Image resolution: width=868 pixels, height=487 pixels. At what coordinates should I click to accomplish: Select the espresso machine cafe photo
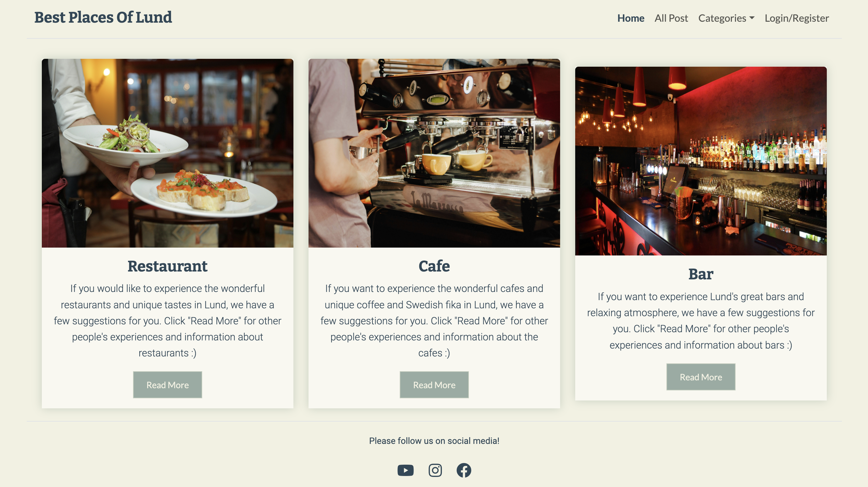434,153
